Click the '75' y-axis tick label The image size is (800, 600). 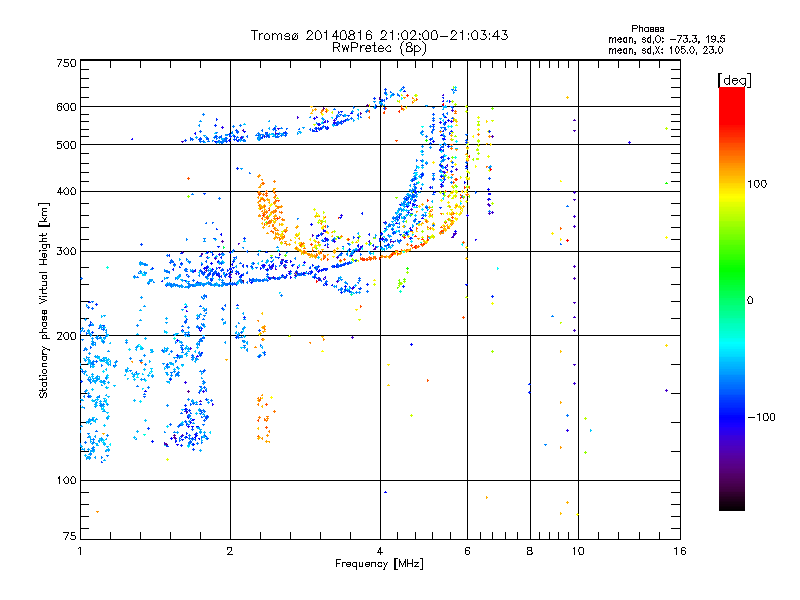tap(70, 536)
